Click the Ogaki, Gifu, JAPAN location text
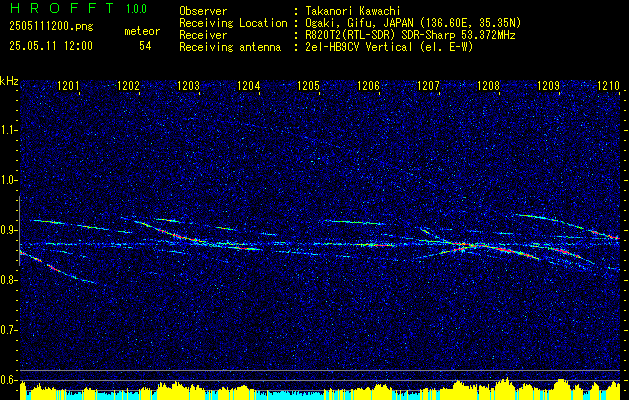The height and width of the screenshot is (400, 629). [415, 23]
